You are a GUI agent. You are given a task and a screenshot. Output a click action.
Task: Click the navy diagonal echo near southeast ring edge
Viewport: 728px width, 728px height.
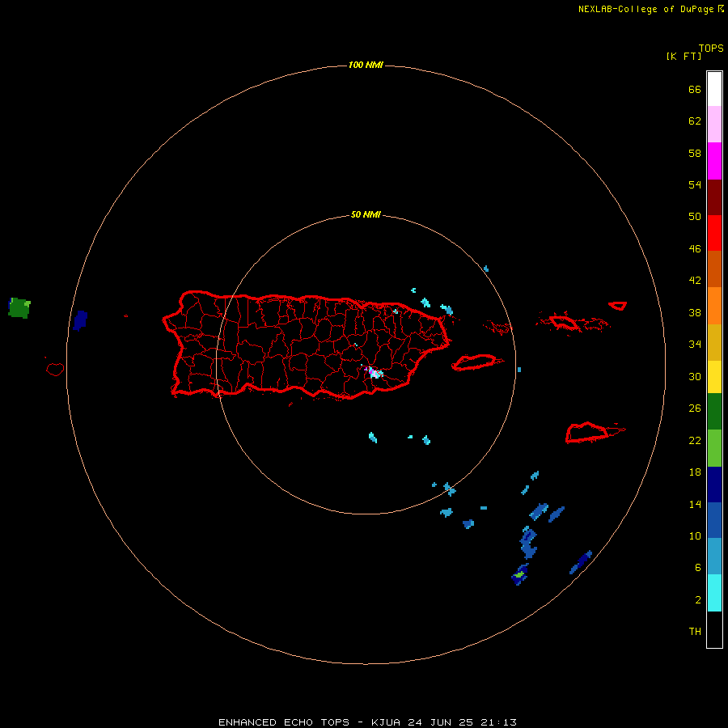pos(581,562)
